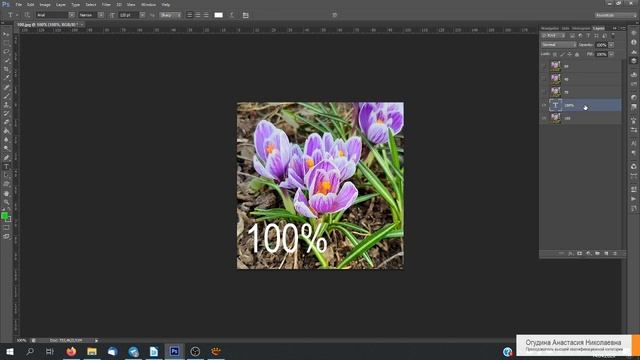
Task: Add a layer style with fx button
Action: 571,253
